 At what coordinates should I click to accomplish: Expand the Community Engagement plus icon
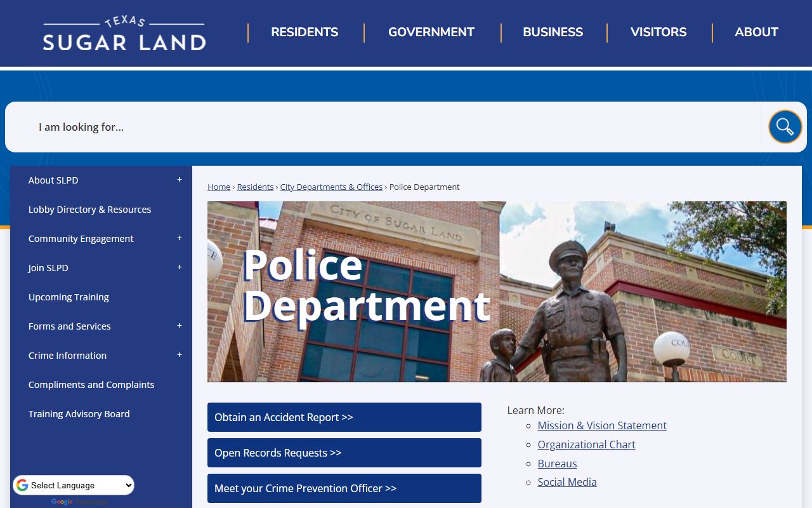[180, 238]
